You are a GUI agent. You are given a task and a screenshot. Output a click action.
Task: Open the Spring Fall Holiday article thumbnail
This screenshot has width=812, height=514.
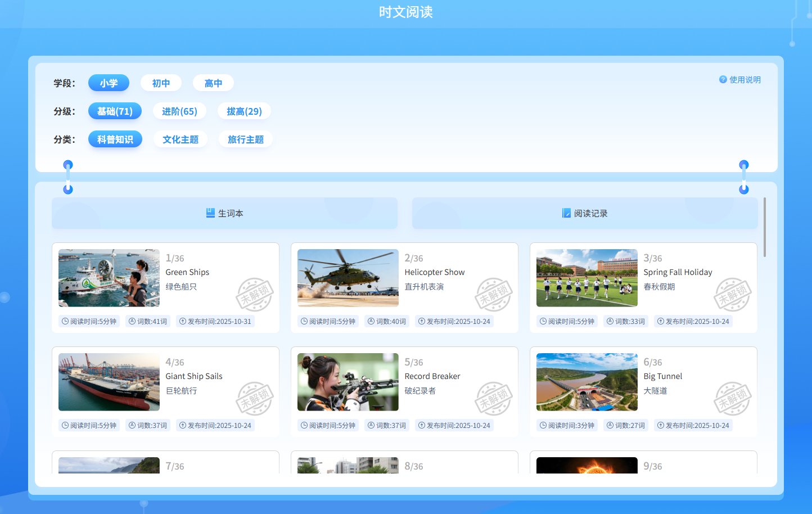pyautogui.click(x=587, y=278)
